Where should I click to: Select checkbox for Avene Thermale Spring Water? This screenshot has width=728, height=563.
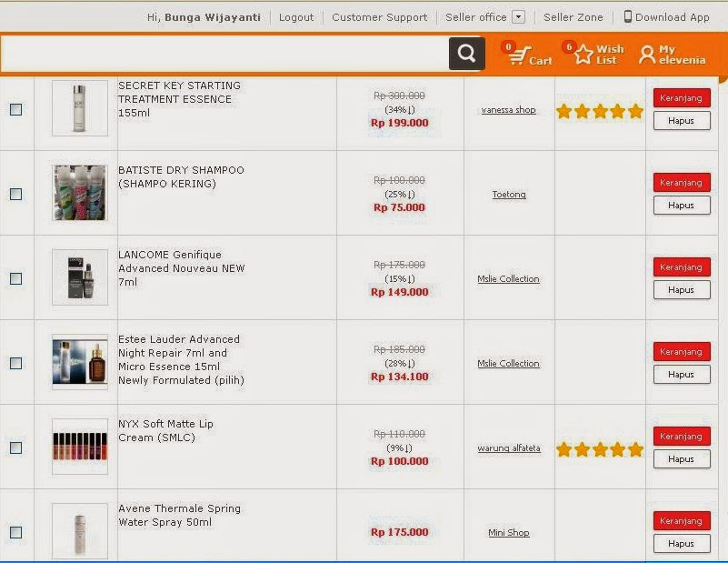[15, 532]
